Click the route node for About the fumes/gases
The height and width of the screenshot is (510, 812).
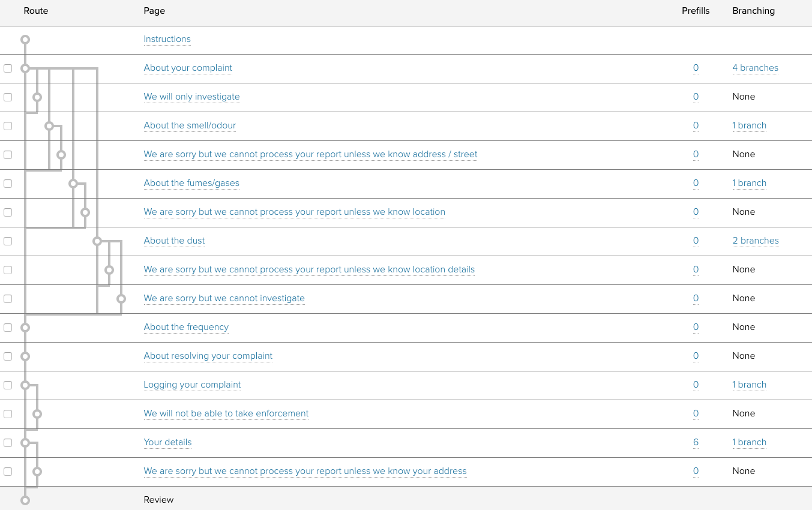pos(73,184)
